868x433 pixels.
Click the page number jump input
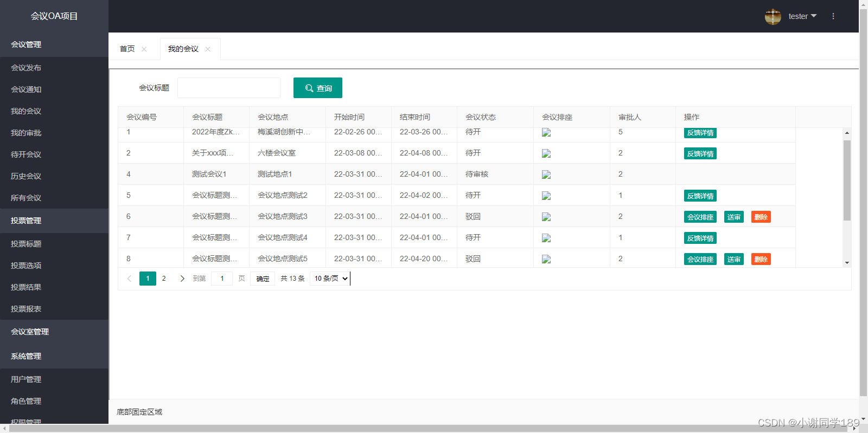[x=222, y=279]
